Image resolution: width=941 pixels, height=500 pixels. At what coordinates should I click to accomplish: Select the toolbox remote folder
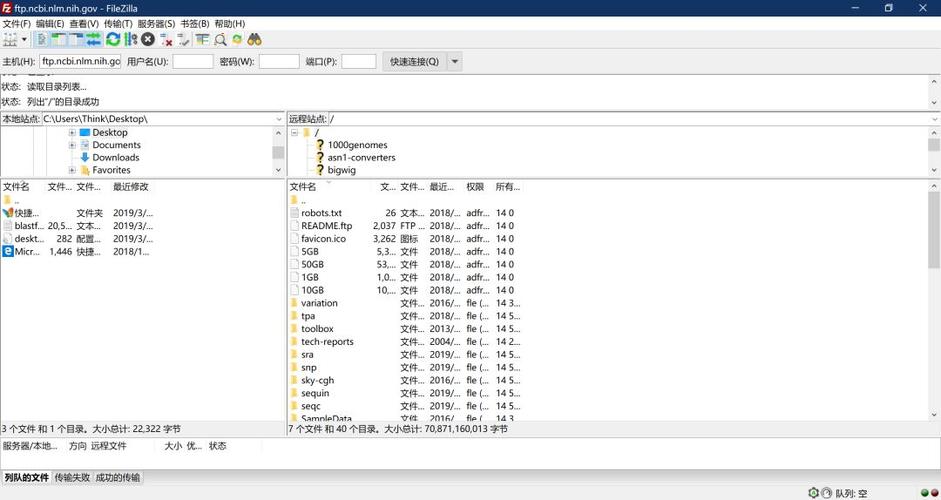click(317, 329)
